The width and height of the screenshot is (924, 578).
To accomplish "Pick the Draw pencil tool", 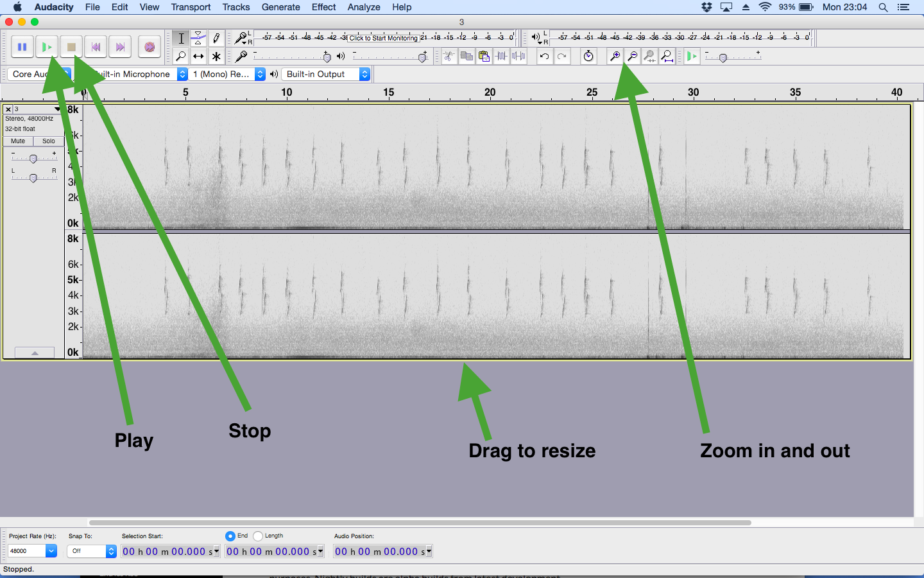I will (216, 38).
